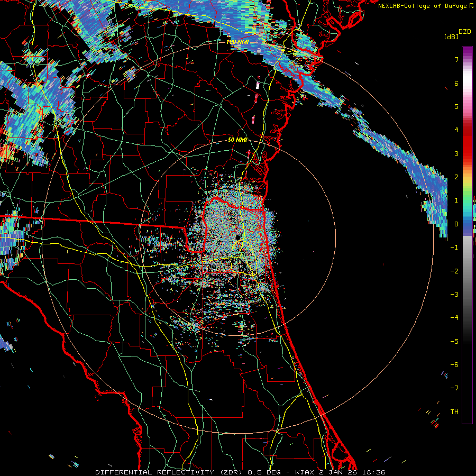Click the 5 value on the scale

pyautogui.click(x=456, y=106)
